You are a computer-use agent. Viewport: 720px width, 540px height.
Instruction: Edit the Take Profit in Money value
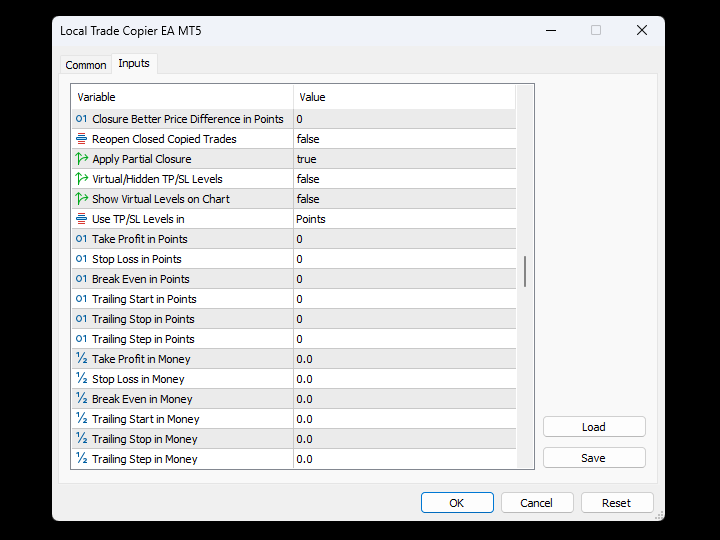[405, 359]
